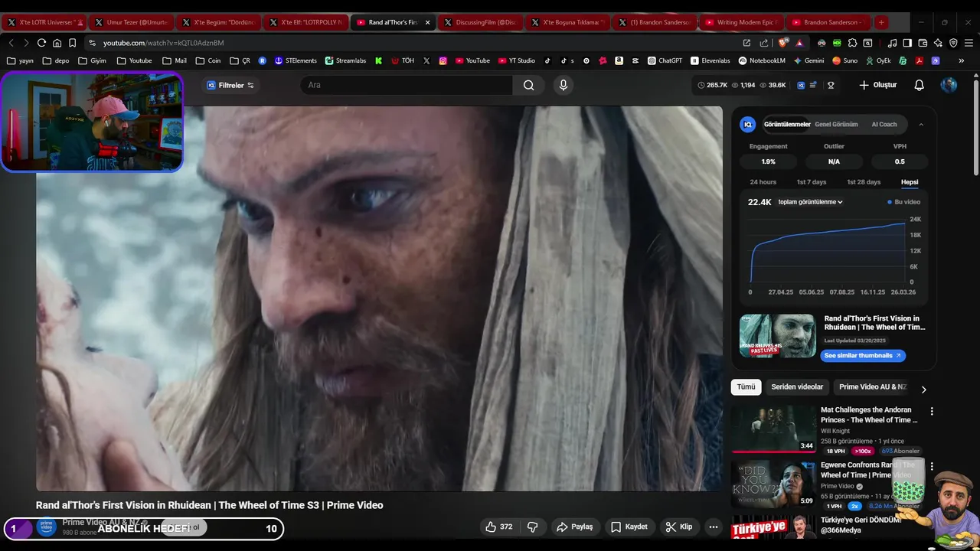
Task: Select 1st 28 days range
Action: click(x=864, y=182)
